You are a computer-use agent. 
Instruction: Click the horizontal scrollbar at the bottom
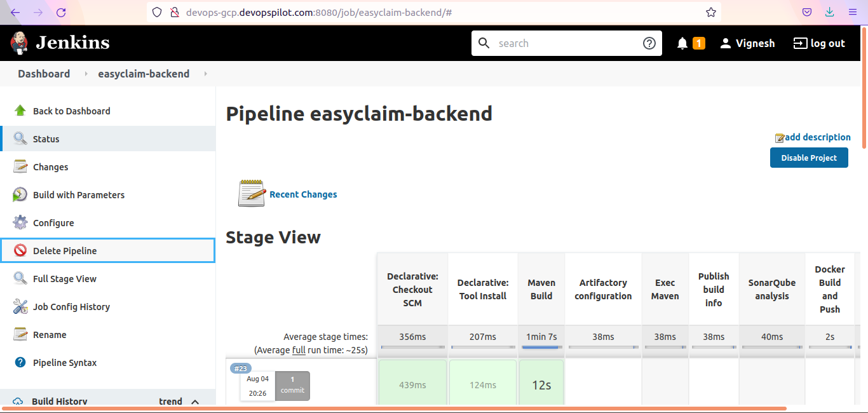394,409
